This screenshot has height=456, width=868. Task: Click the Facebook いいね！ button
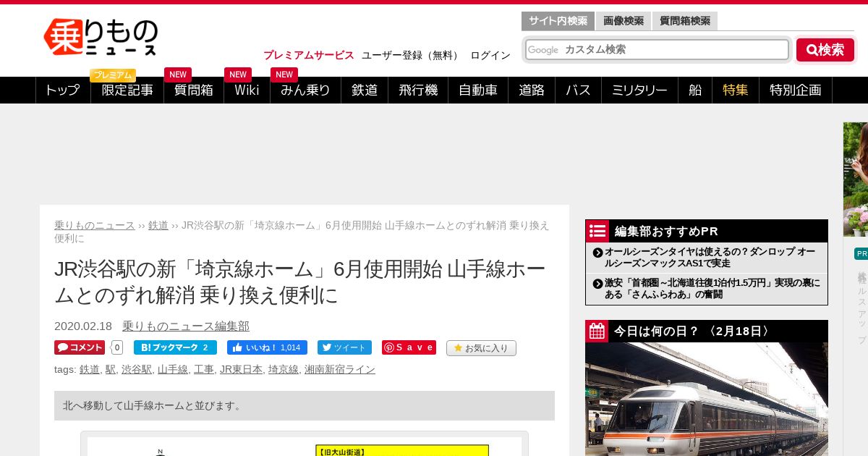(267, 347)
